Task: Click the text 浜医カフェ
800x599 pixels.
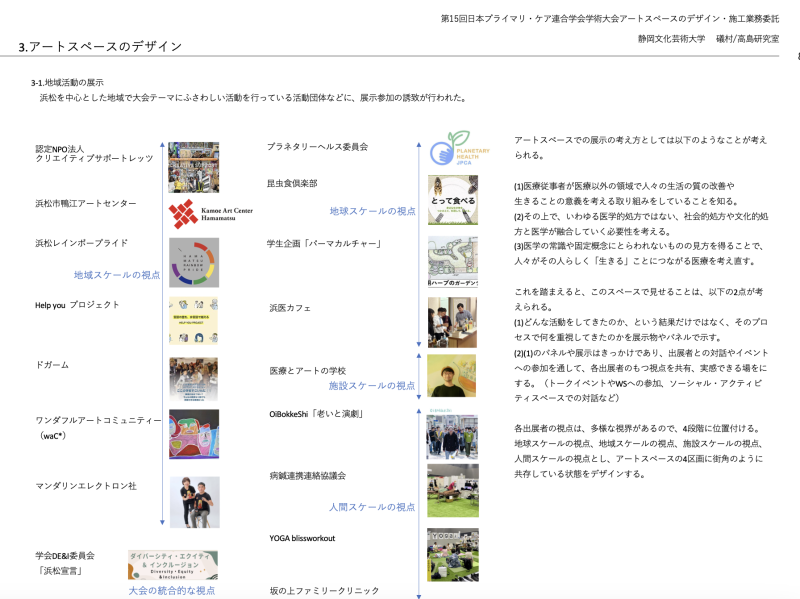Action: point(290,308)
